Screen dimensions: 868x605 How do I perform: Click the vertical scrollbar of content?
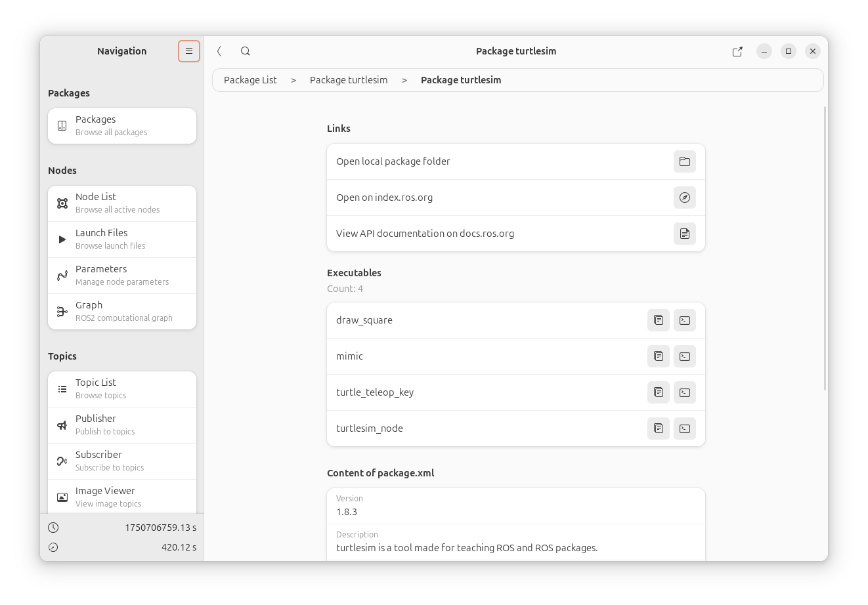[x=825, y=248]
